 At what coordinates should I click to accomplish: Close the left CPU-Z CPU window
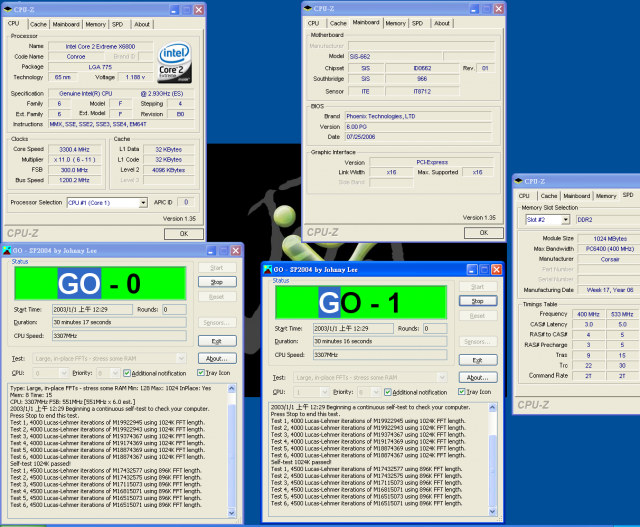(199, 10)
